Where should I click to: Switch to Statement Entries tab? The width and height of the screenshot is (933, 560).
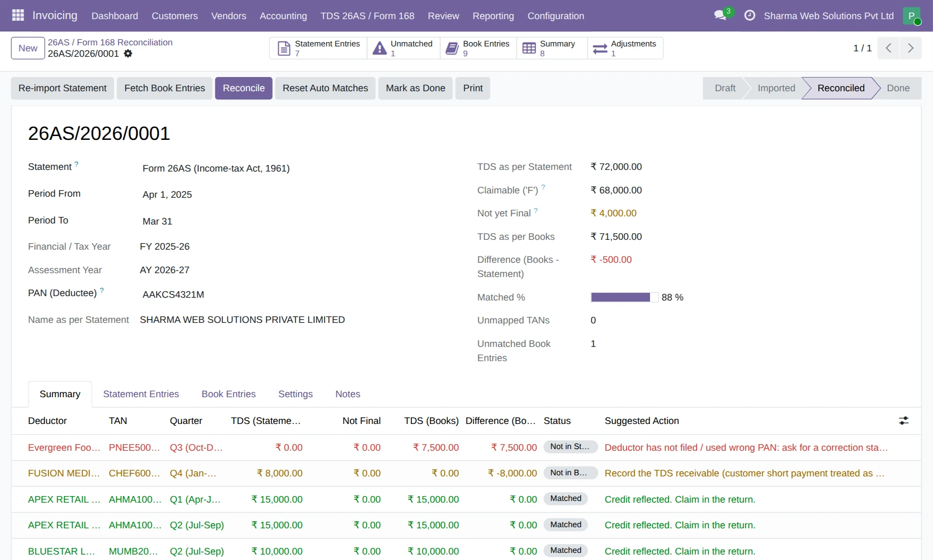pos(141,394)
